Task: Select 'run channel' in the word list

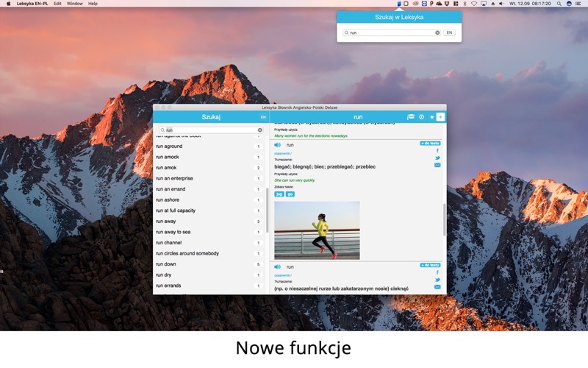Action: pos(211,243)
